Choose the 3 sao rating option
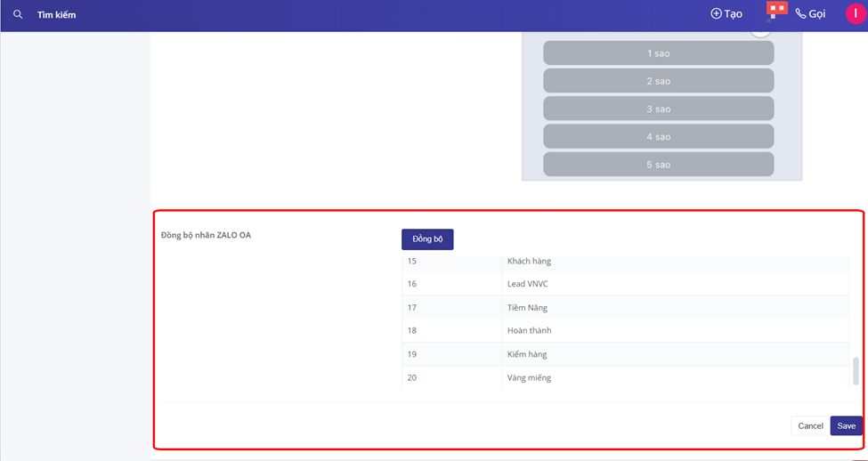The image size is (868, 461). click(x=658, y=109)
